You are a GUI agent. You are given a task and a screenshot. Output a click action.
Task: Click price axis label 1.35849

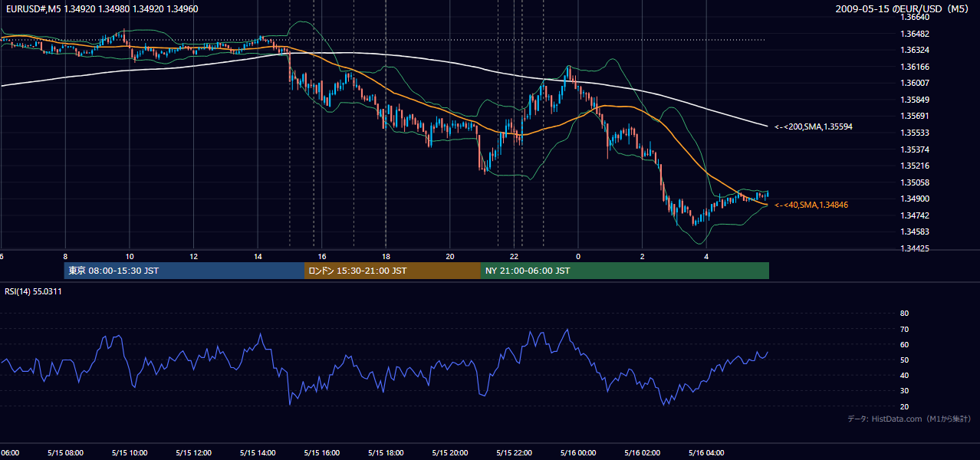point(915,100)
